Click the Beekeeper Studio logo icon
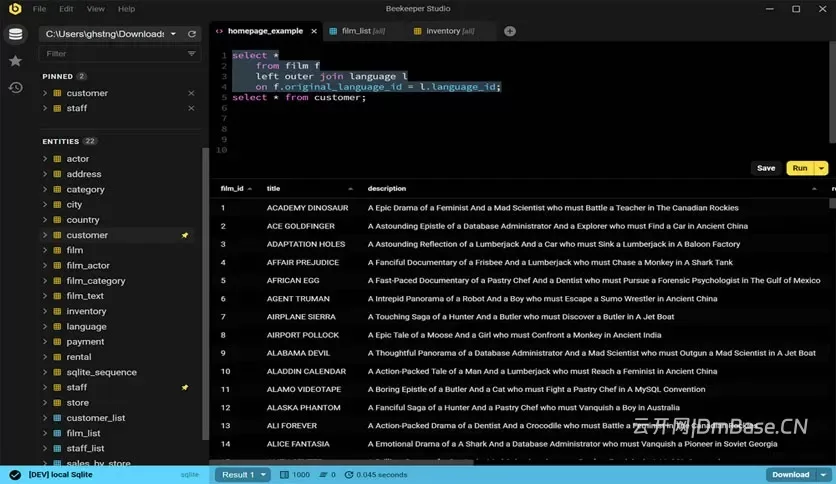The image size is (836, 484). coord(15,9)
